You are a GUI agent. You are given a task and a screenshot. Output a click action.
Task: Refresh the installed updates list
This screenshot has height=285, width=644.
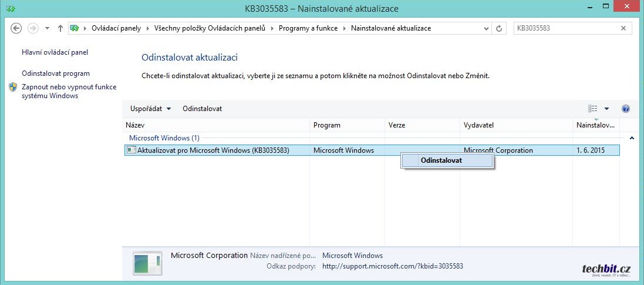coord(499,28)
